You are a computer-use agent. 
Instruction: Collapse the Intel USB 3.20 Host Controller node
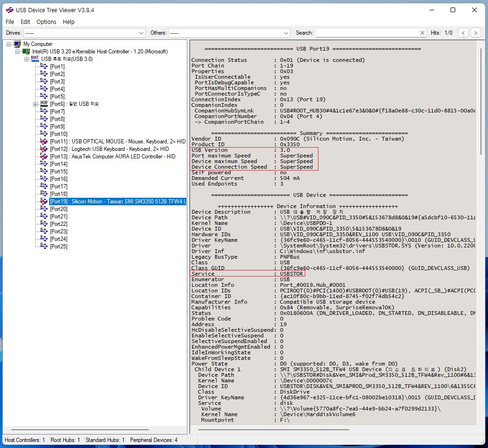[x=18, y=52]
